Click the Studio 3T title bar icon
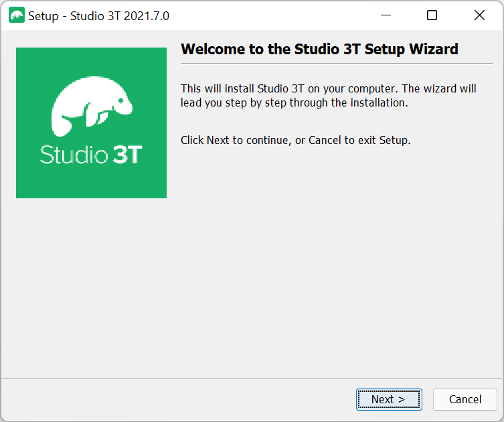 coord(17,15)
